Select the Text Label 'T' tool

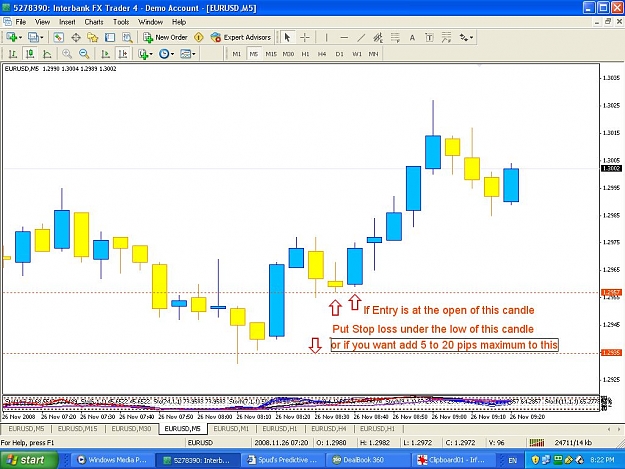click(x=429, y=37)
